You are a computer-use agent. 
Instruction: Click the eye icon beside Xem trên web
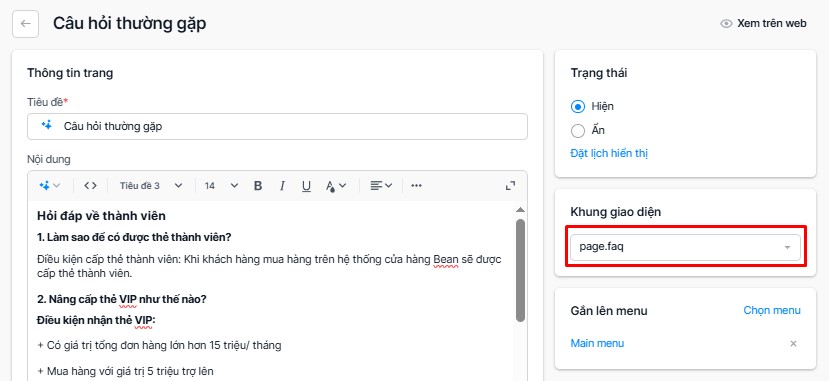pos(726,24)
